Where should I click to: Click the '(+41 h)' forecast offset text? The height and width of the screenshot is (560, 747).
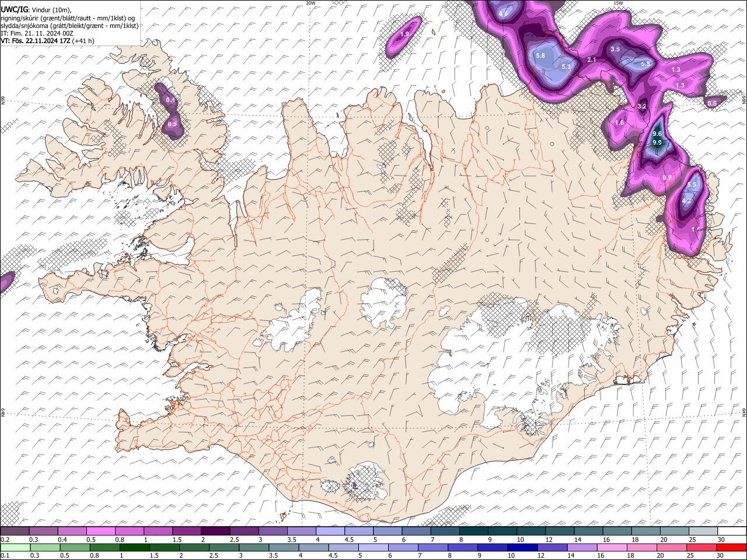[x=84, y=41]
